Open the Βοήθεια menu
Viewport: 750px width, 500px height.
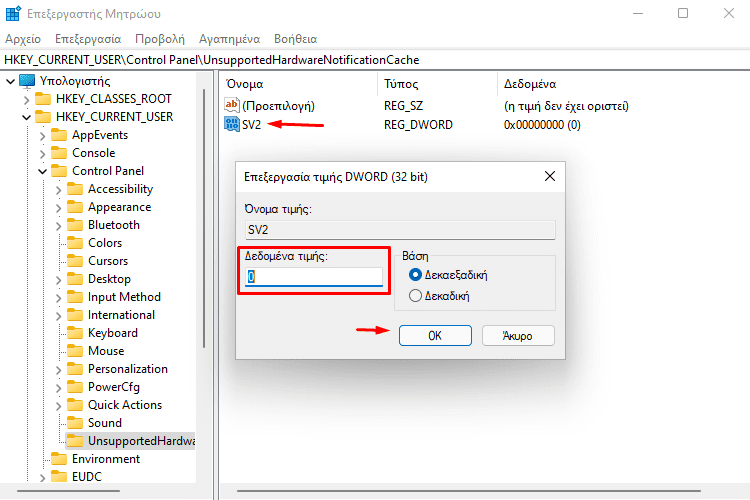[296, 39]
